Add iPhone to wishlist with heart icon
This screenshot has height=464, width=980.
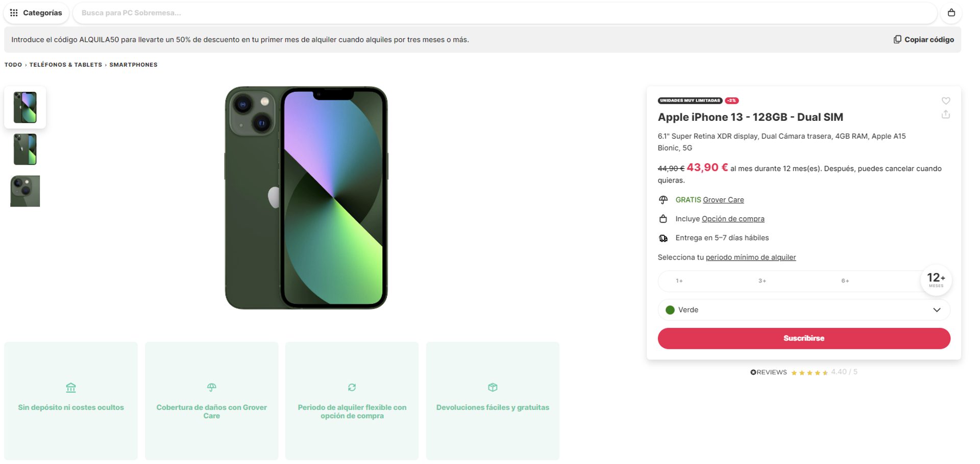click(x=946, y=101)
